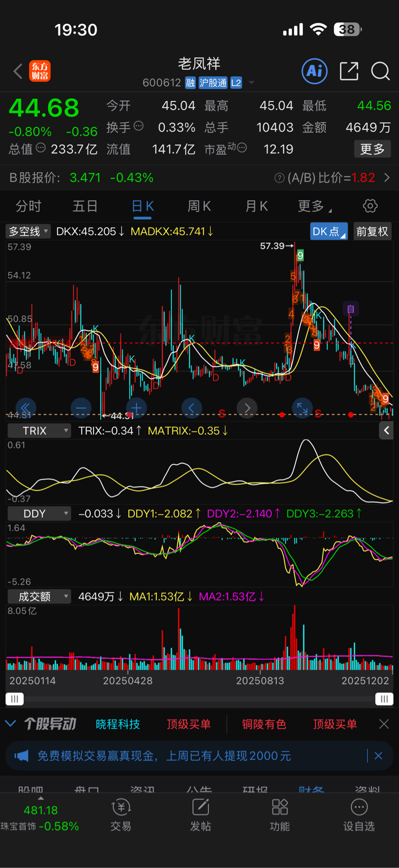Switch to 周K chart tab
The width and height of the screenshot is (399, 868).
[199, 206]
